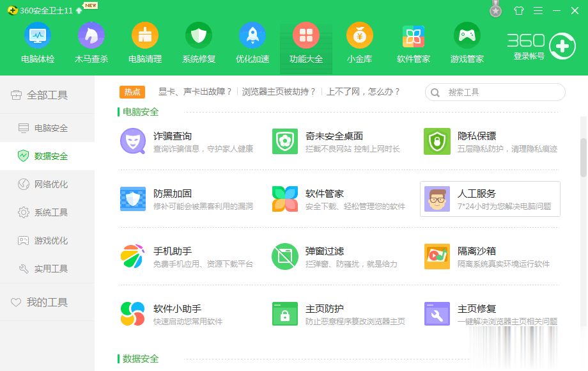
Task: Open 游戏管家 gamepad icon
Action: (x=467, y=36)
